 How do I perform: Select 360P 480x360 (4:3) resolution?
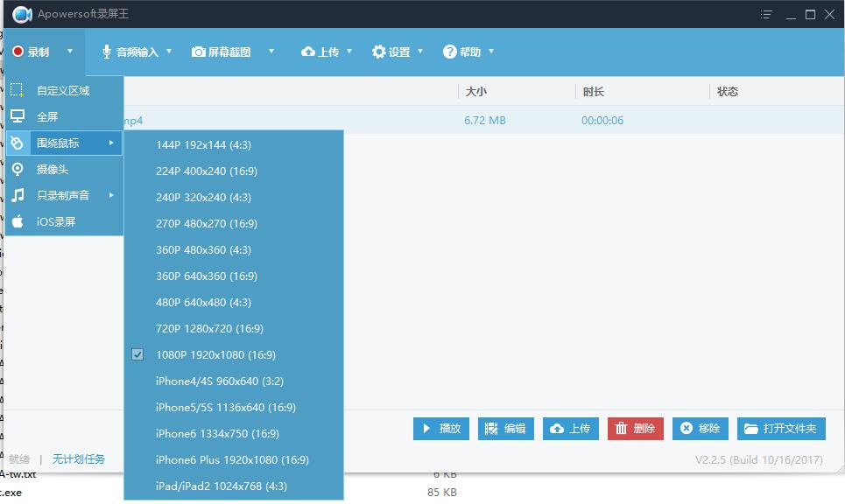click(x=234, y=250)
